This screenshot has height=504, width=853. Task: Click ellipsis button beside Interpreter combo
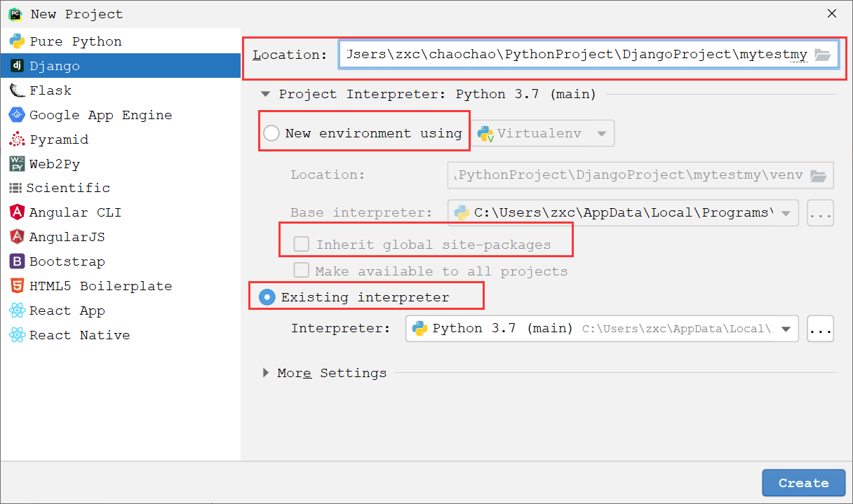click(x=821, y=328)
